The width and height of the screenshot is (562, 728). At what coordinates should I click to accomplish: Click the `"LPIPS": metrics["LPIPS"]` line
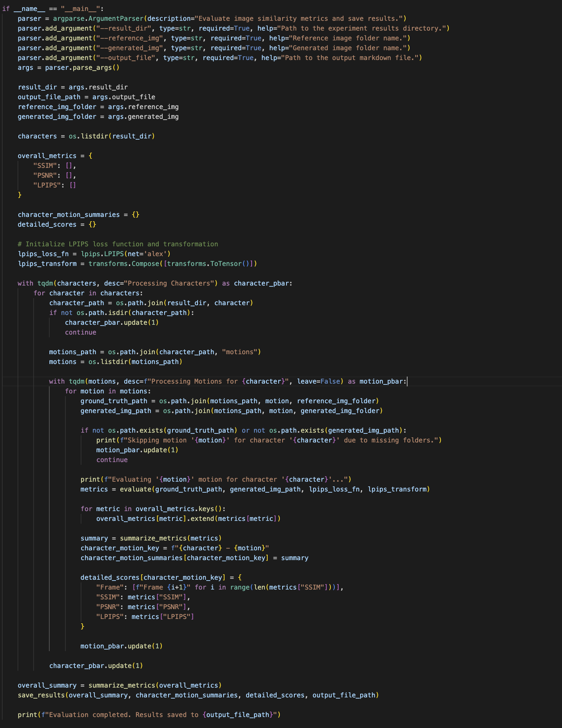click(x=145, y=617)
